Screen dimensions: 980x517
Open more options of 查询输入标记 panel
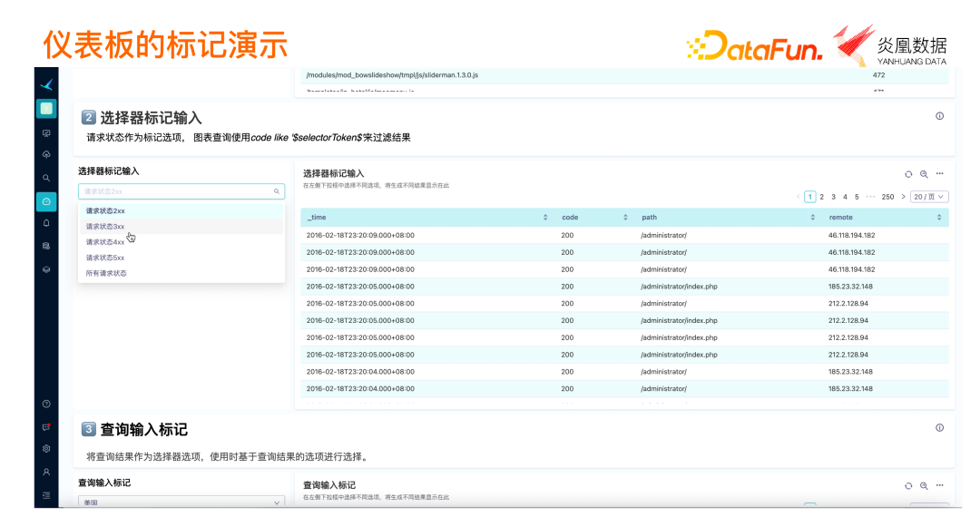pos(939,485)
